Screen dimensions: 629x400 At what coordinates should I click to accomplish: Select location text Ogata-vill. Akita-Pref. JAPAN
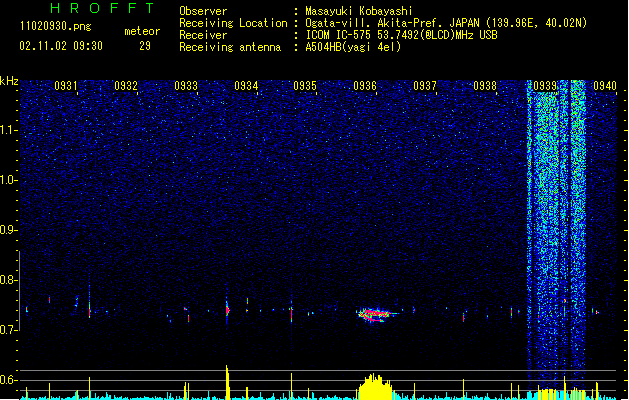click(x=392, y=23)
